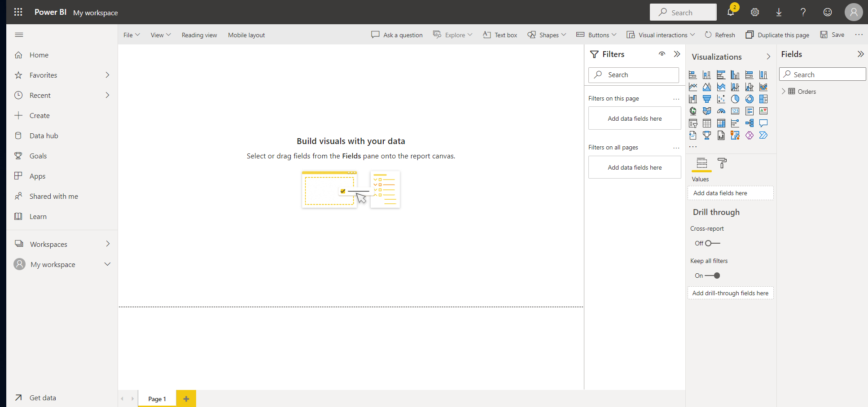This screenshot has height=407, width=868.
Task: Select the gauge visualization icon
Action: [721, 111]
